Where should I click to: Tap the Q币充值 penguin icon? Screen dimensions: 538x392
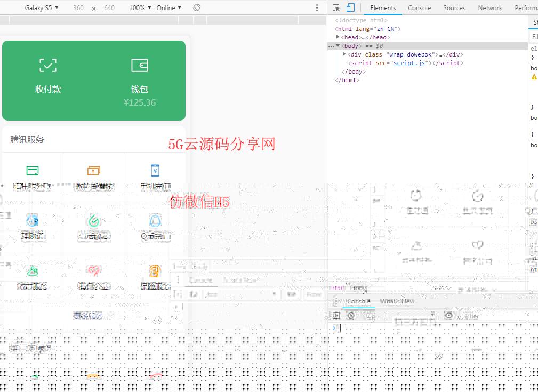point(155,220)
